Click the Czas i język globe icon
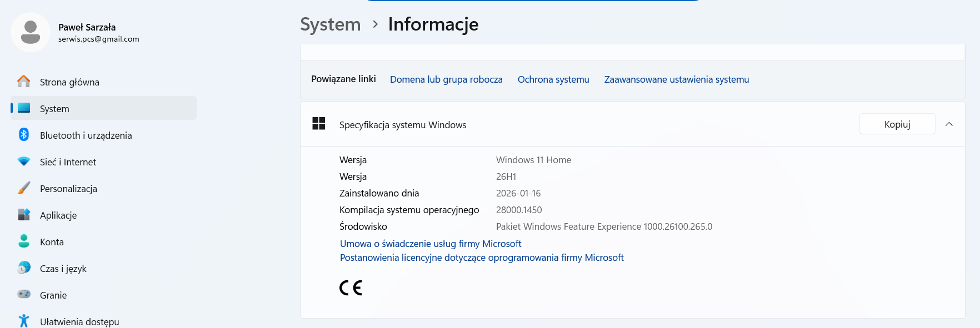This screenshot has height=328, width=980. coord(24,268)
